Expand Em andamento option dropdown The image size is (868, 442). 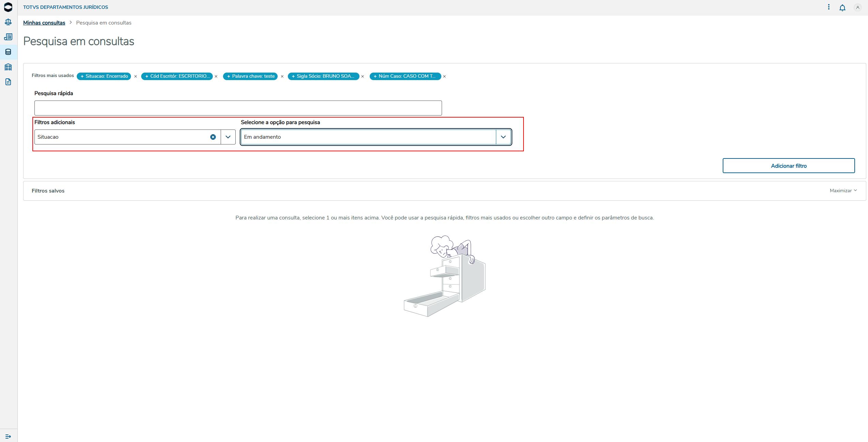tap(503, 137)
